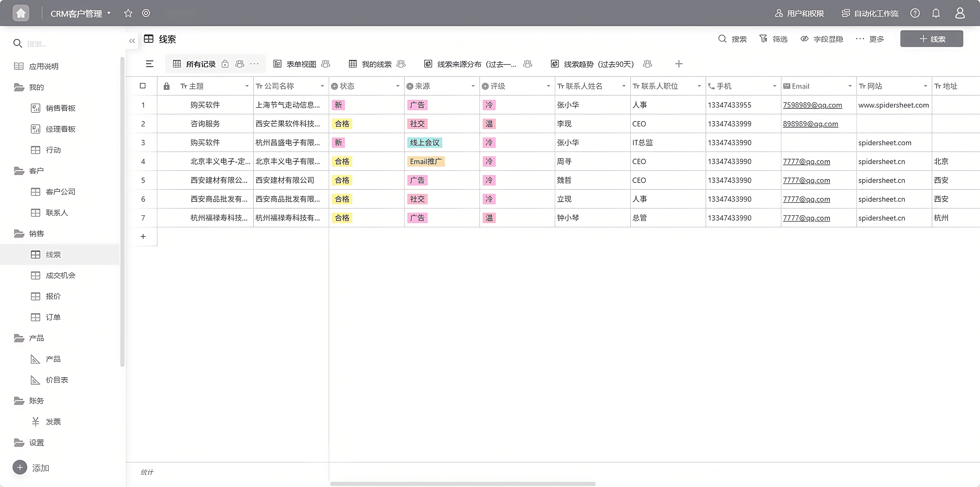Click 统计 in footer bar

pos(147,472)
